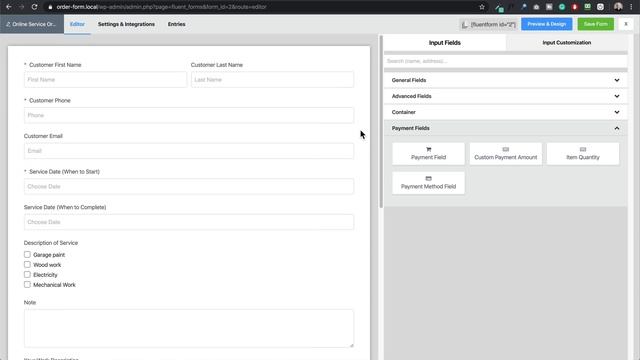
Task: Click the Customer Email input field
Action: [189, 151]
